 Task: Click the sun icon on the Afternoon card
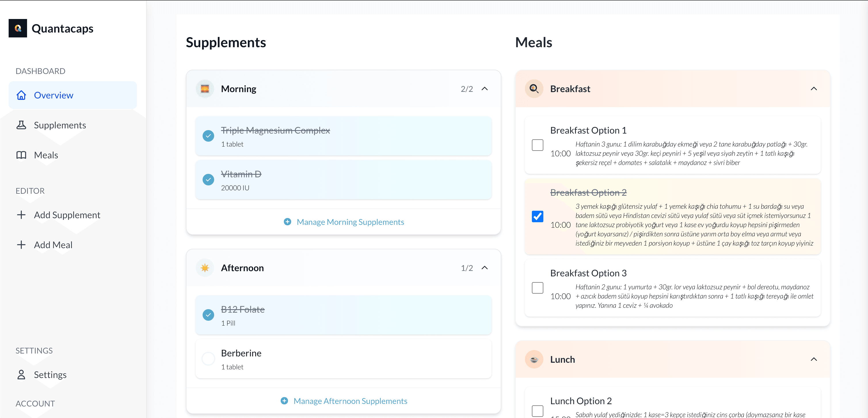click(x=205, y=268)
